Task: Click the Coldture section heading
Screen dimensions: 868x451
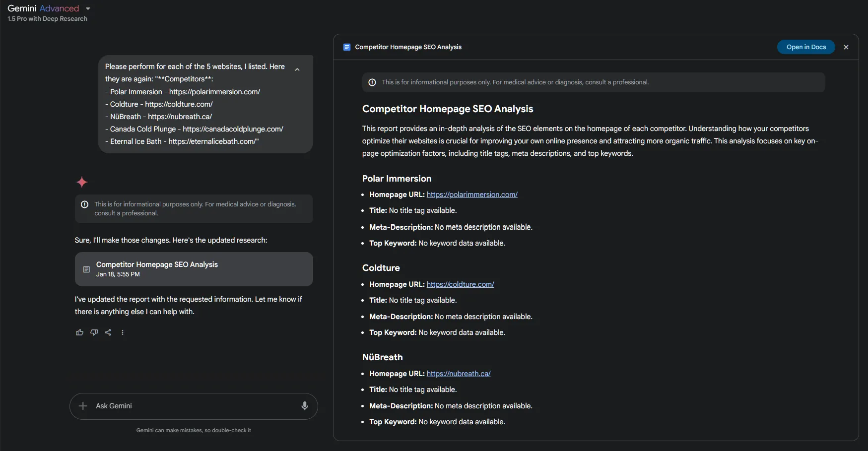Action: pos(381,268)
